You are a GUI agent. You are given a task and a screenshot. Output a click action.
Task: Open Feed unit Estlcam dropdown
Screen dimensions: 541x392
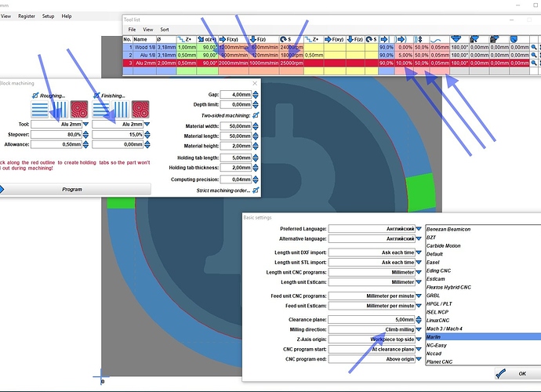pos(419,306)
